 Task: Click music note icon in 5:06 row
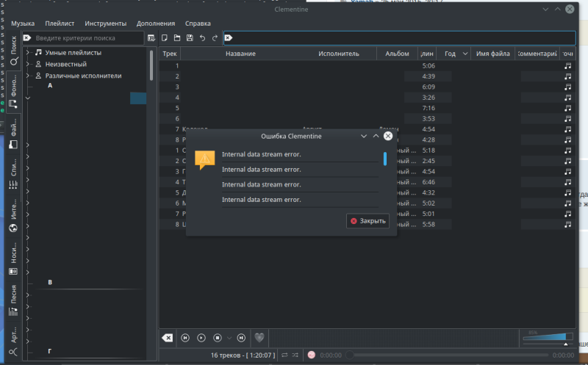(x=567, y=65)
